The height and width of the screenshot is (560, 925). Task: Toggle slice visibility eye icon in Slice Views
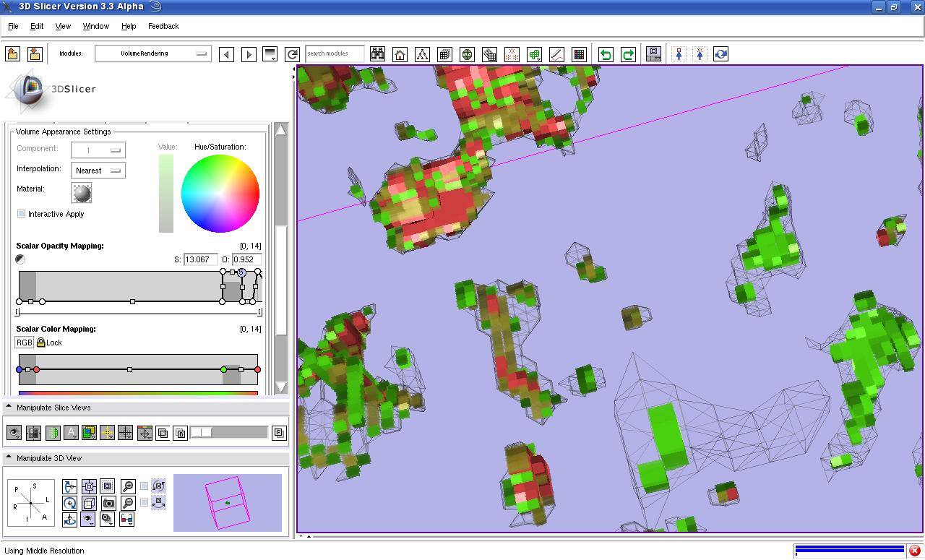pos(14,433)
